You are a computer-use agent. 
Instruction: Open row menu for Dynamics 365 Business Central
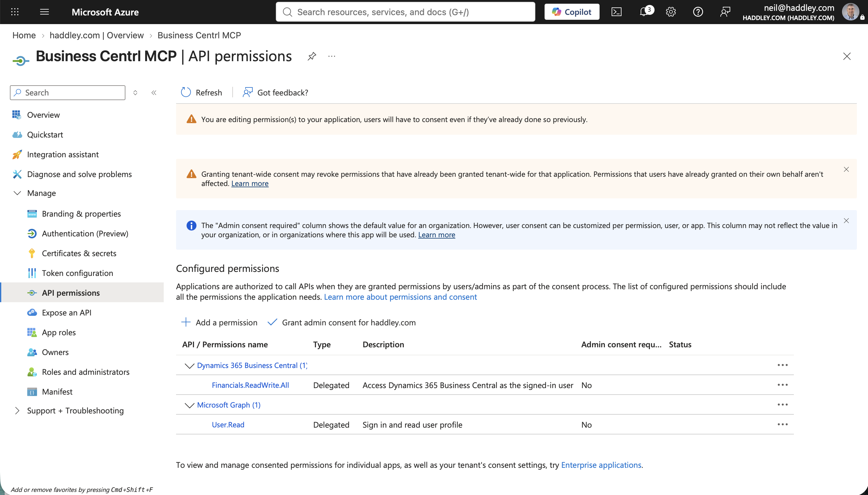(783, 365)
